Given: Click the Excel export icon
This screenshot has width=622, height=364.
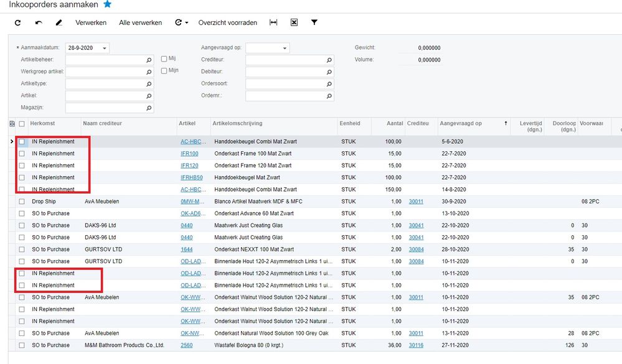Looking at the screenshot, I should click(x=294, y=23).
